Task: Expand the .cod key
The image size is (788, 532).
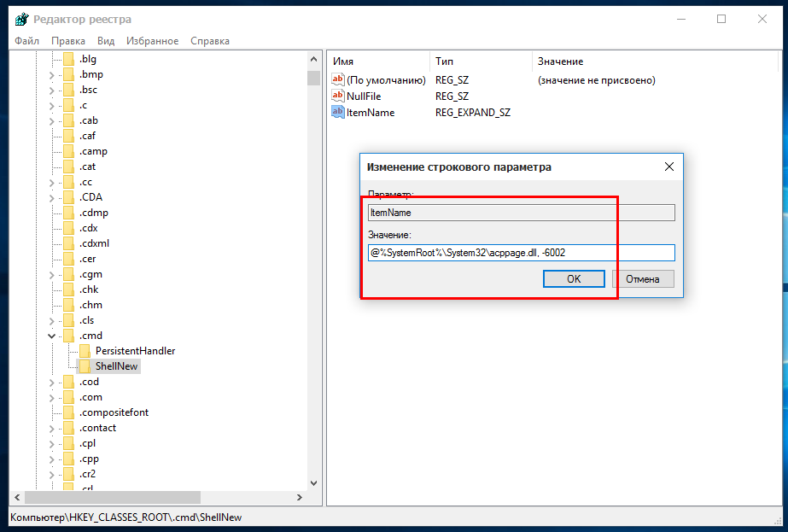Action: click(x=51, y=383)
